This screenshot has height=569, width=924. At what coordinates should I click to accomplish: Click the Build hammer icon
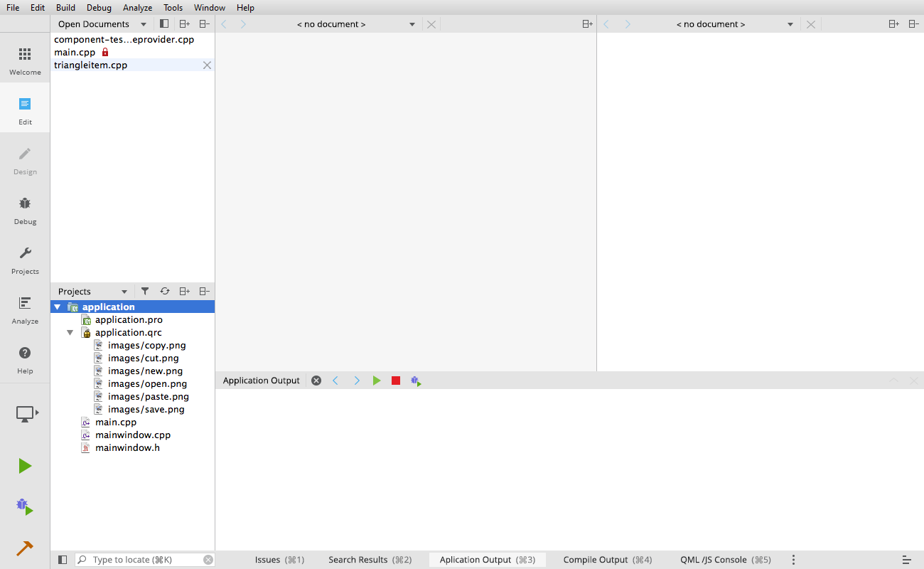coord(25,548)
